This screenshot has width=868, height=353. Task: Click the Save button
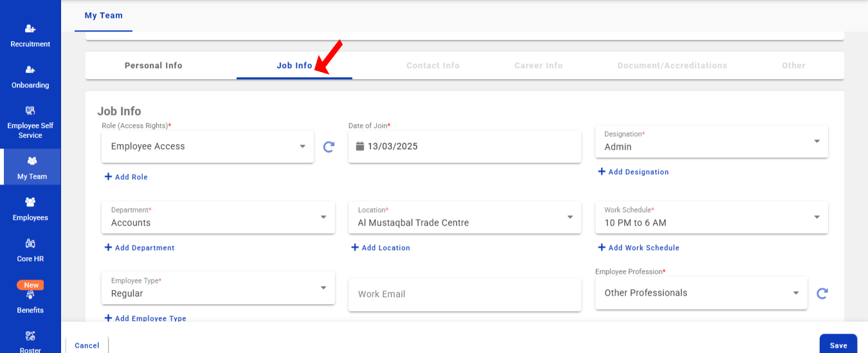pyautogui.click(x=838, y=345)
